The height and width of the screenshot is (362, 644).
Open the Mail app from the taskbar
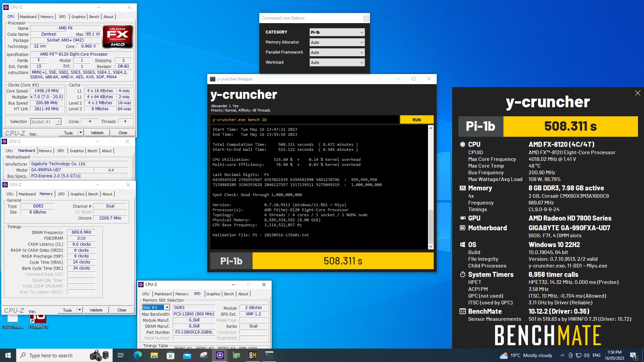pyautogui.click(x=187, y=355)
